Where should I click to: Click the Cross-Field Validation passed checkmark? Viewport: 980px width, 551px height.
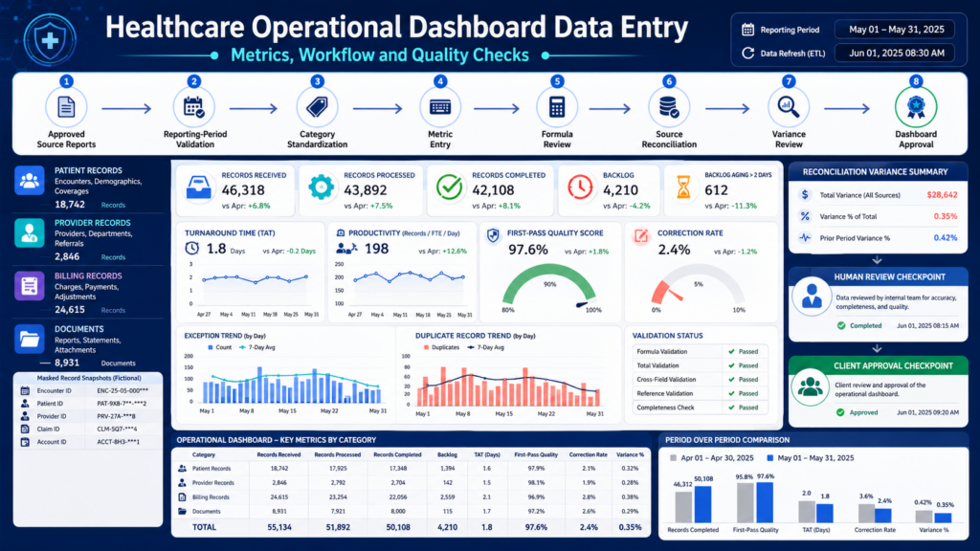tap(731, 379)
